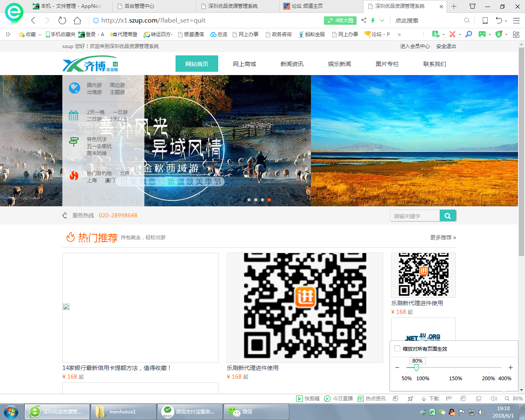This screenshot has height=420, width=525.
Task: Open the extensions grid icon
Action: pos(516,34)
